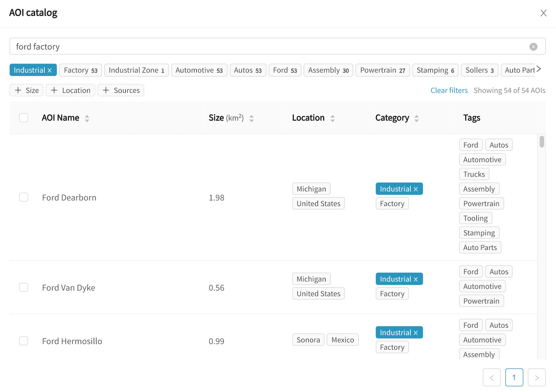The image size is (556, 392).
Task: Clear the search field text
Action: (533, 47)
